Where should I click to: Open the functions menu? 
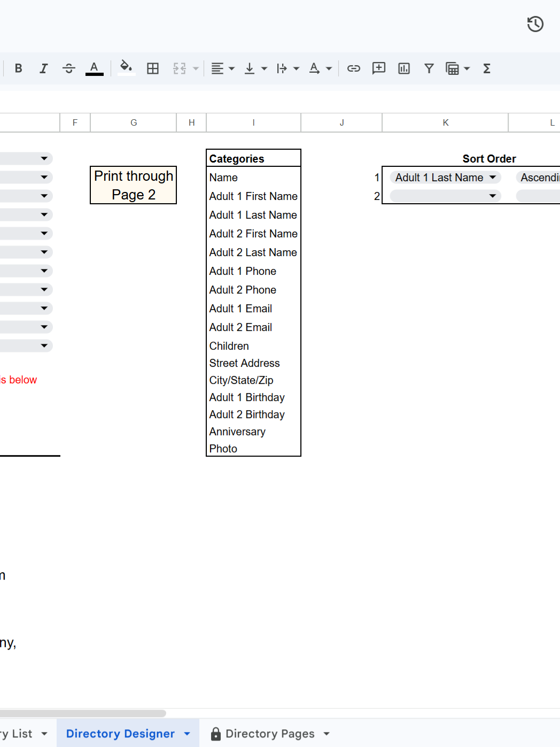click(486, 68)
